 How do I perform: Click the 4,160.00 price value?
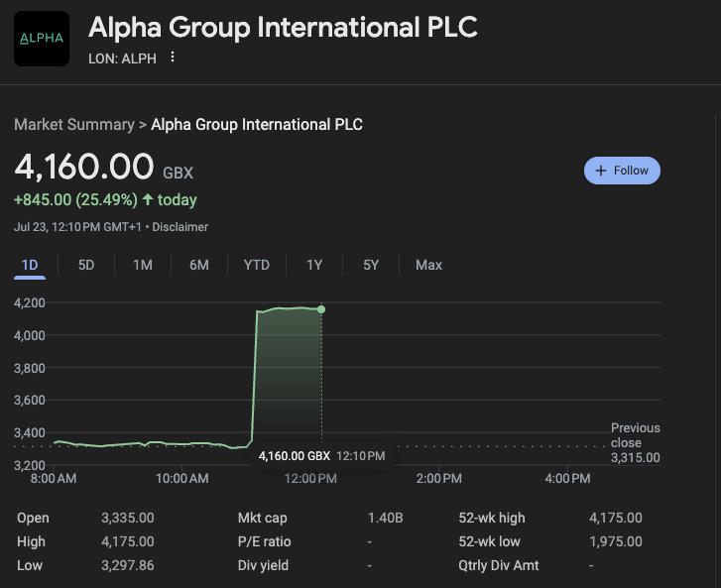coord(84,167)
